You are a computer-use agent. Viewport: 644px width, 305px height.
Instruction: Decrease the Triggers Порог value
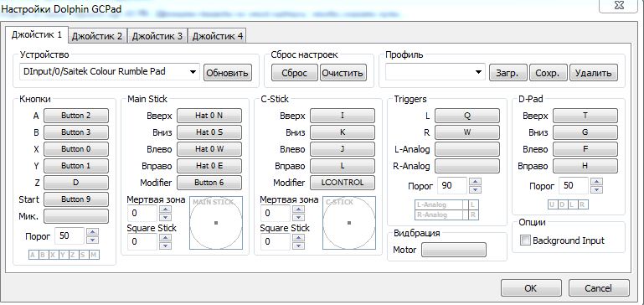click(475, 190)
